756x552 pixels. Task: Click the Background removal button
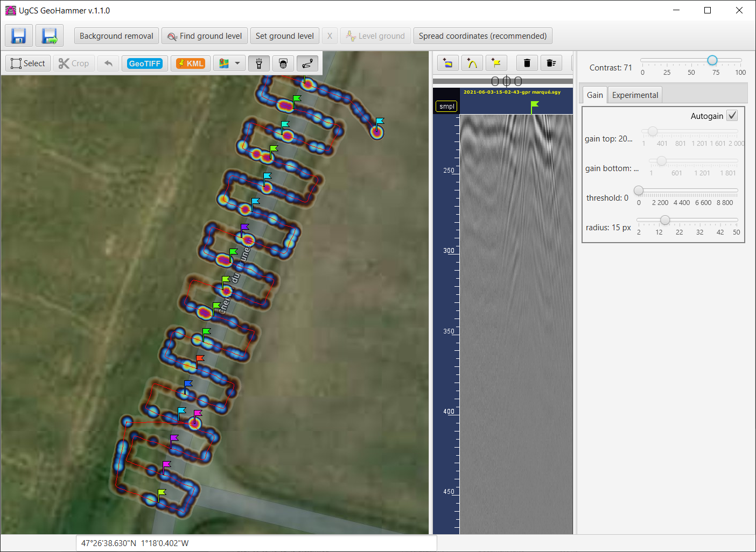[116, 36]
